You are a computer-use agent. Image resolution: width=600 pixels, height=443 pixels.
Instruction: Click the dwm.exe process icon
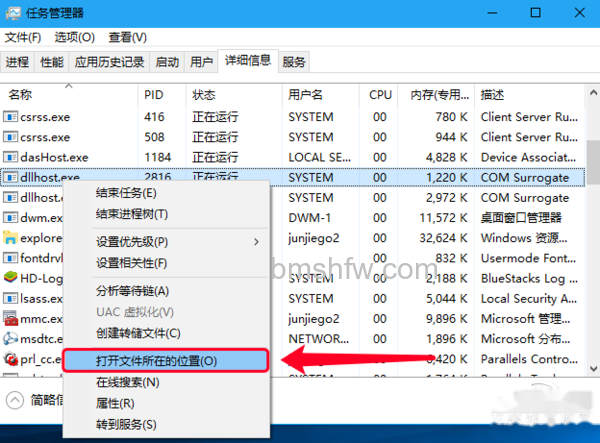[10, 217]
